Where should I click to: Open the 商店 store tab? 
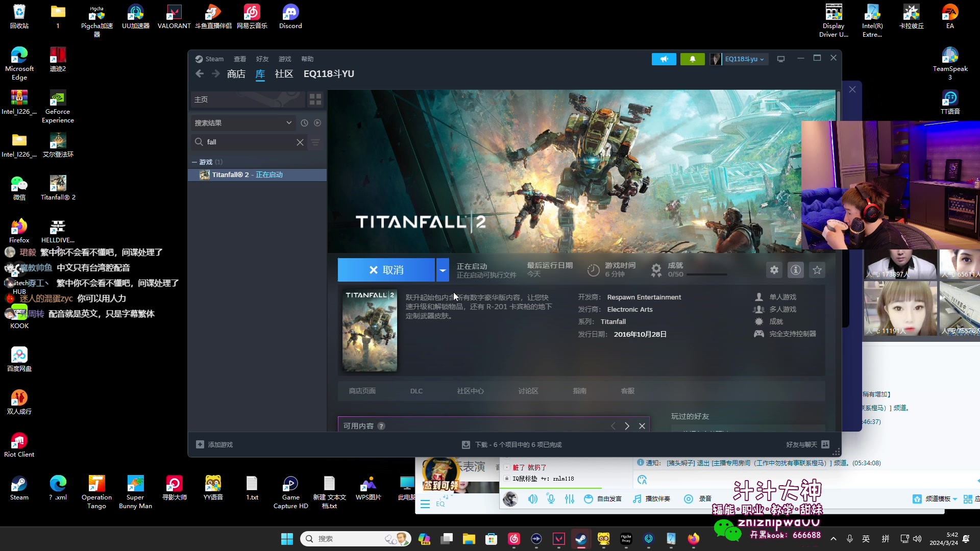pos(236,74)
